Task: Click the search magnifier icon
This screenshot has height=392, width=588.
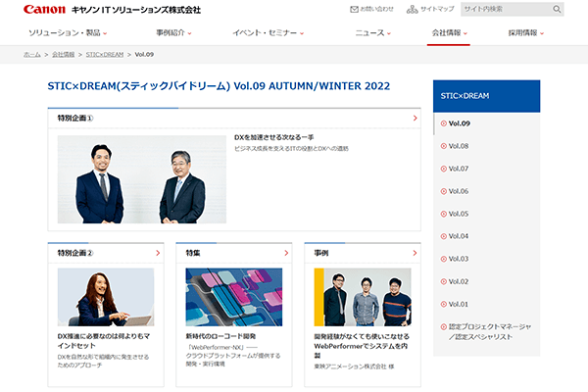Action: 557,10
